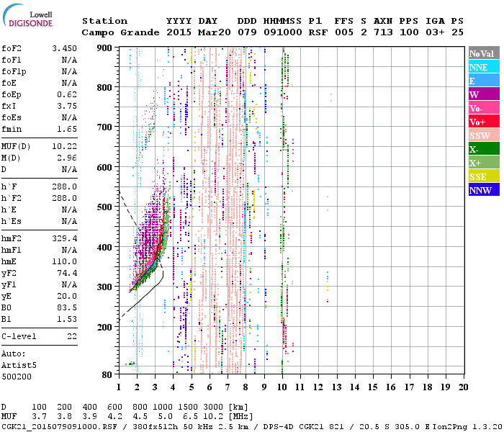The height and width of the screenshot is (432, 504).
Task: Click the Artist5 text
Action: pos(19,366)
